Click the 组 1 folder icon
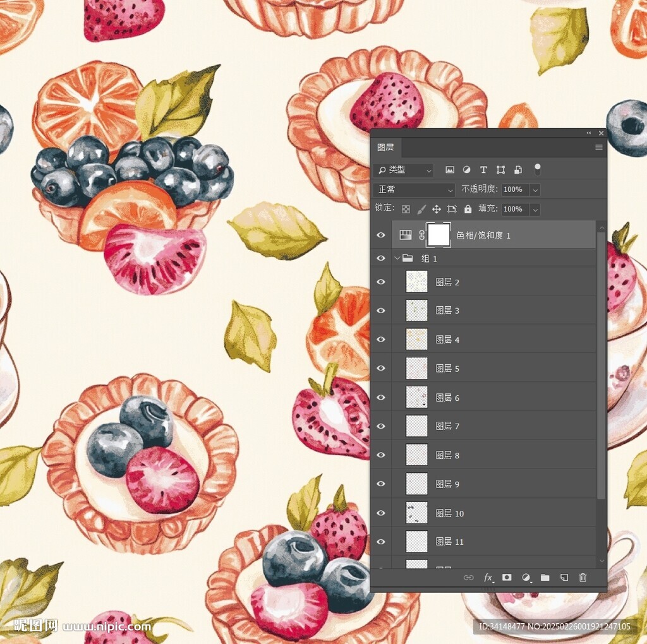 [x=408, y=258]
